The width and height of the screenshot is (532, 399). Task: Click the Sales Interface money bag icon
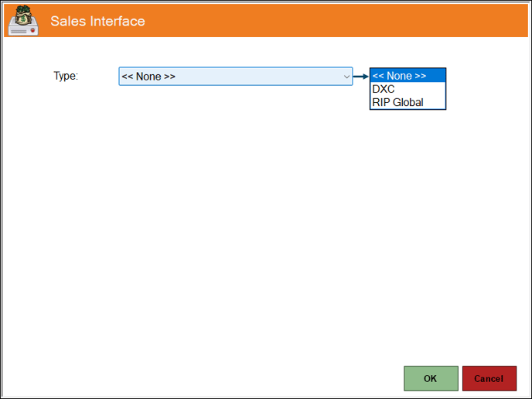tap(23, 21)
